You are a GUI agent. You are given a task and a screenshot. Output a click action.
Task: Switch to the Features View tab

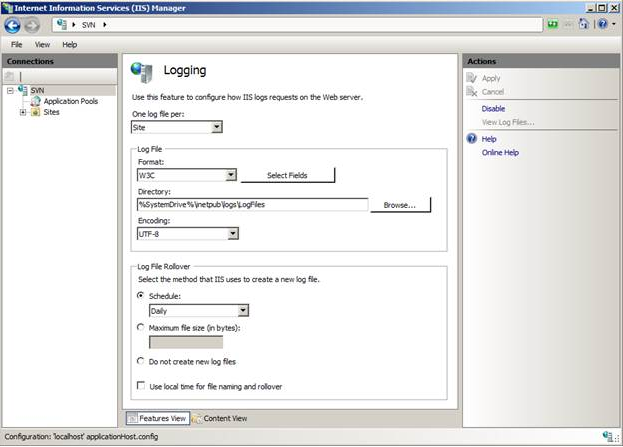[x=158, y=418]
